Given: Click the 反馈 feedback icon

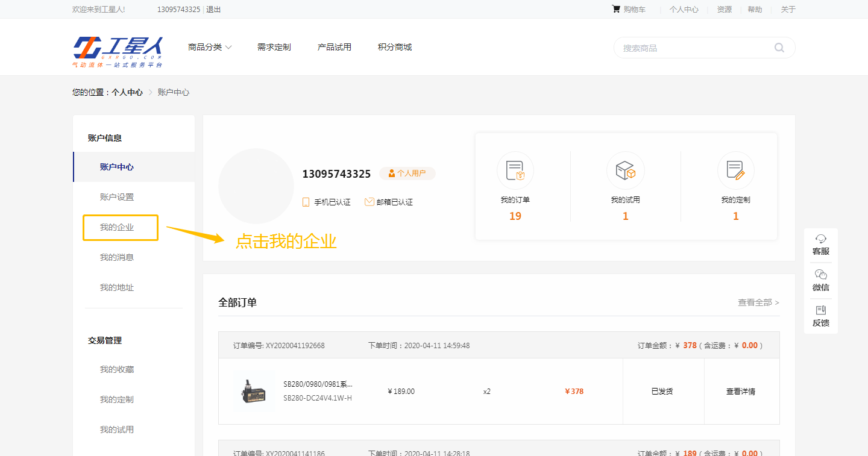Looking at the screenshot, I should point(821,310).
